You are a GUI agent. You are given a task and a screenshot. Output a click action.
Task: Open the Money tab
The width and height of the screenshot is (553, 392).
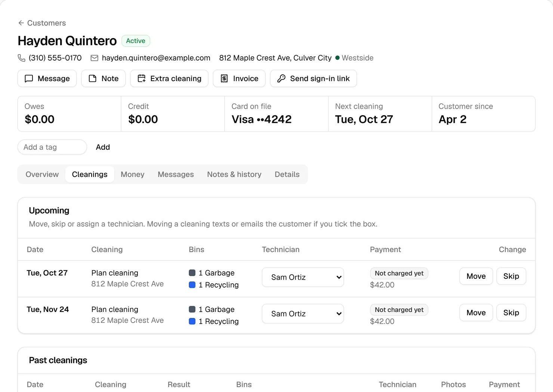[x=133, y=175]
